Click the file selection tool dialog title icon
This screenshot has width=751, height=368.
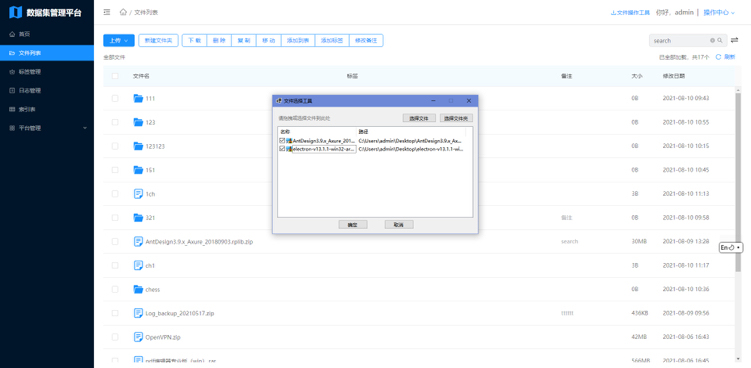coord(279,101)
